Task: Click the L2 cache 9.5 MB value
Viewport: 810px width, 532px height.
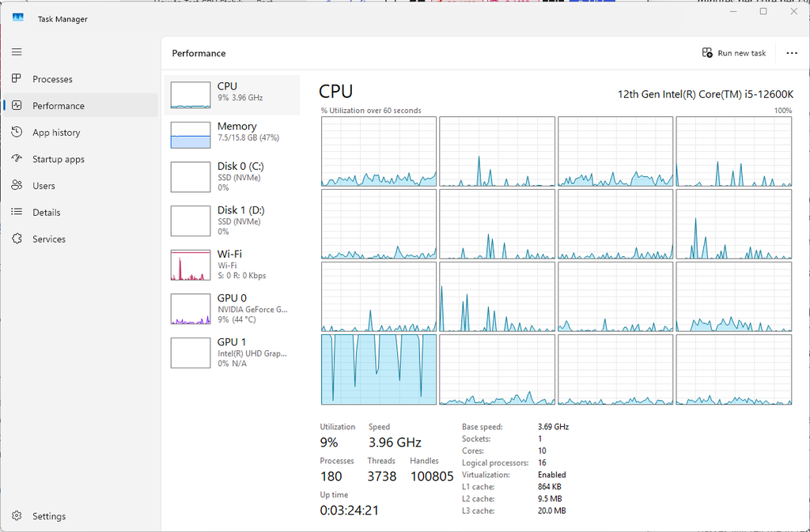Action: pyautogui.click(x=550, y=499)
